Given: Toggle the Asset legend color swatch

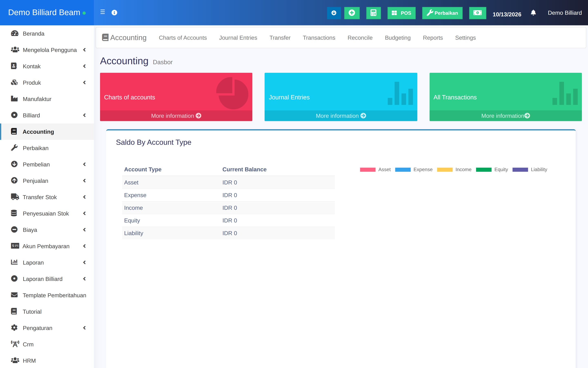Looking at the screenshot, I should (368, 170).
